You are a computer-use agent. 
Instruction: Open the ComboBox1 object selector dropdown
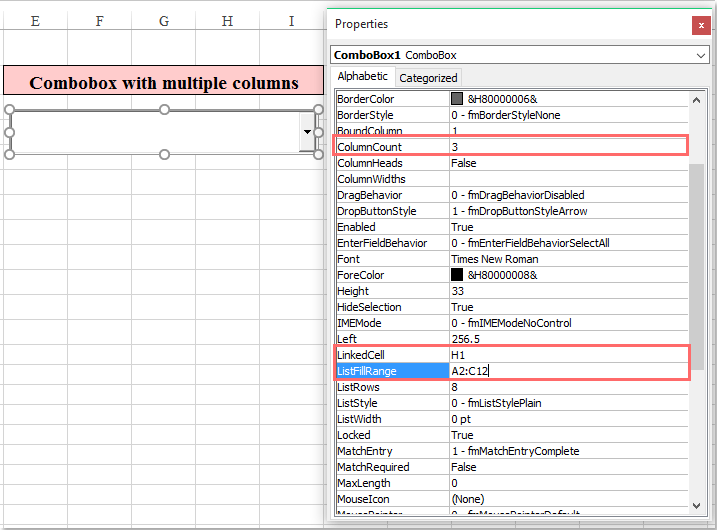click(701, 55)
